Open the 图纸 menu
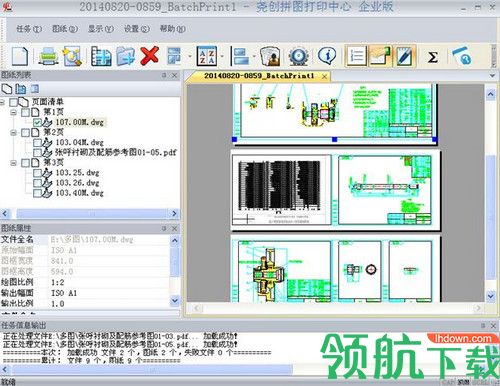 65,29
